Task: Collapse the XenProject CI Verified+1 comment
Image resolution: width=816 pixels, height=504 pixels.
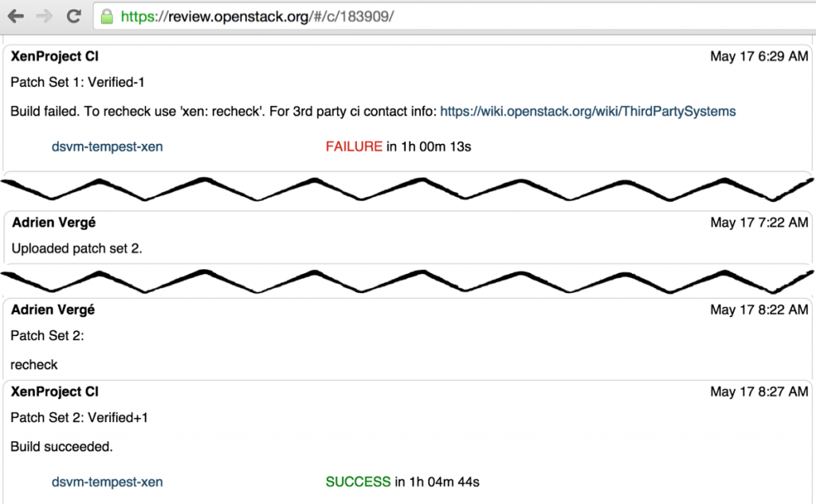Action: 55,392
